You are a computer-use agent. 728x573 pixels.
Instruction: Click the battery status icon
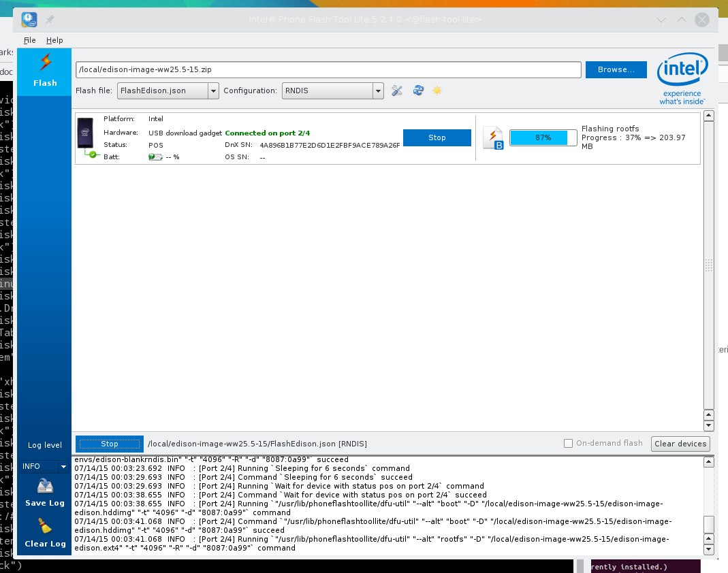[x=155, y=157]
